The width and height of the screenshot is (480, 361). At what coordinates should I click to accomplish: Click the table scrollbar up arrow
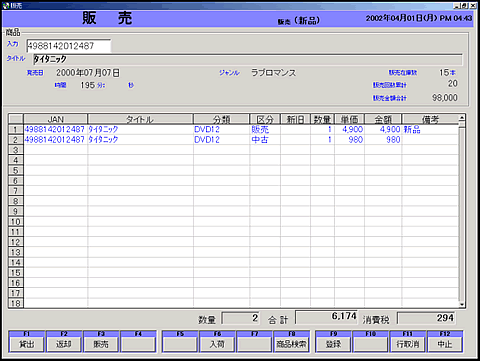coord(462,118)
